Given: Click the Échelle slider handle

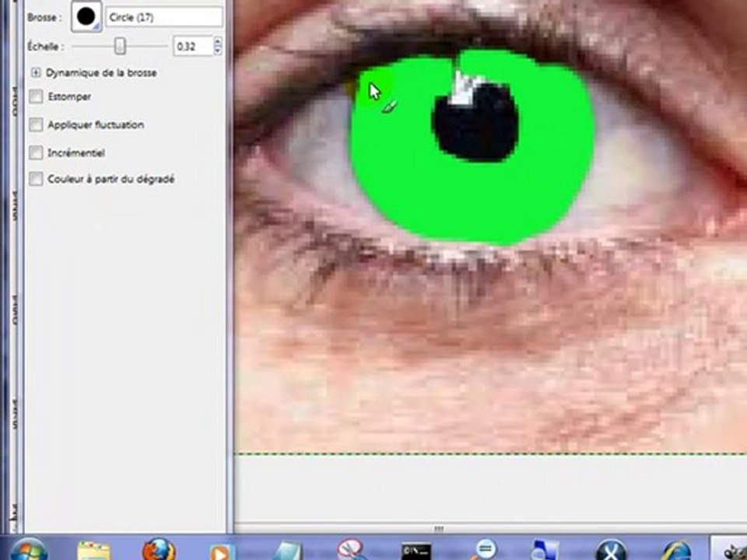Looking at the screenshot, I should point(120,46).
